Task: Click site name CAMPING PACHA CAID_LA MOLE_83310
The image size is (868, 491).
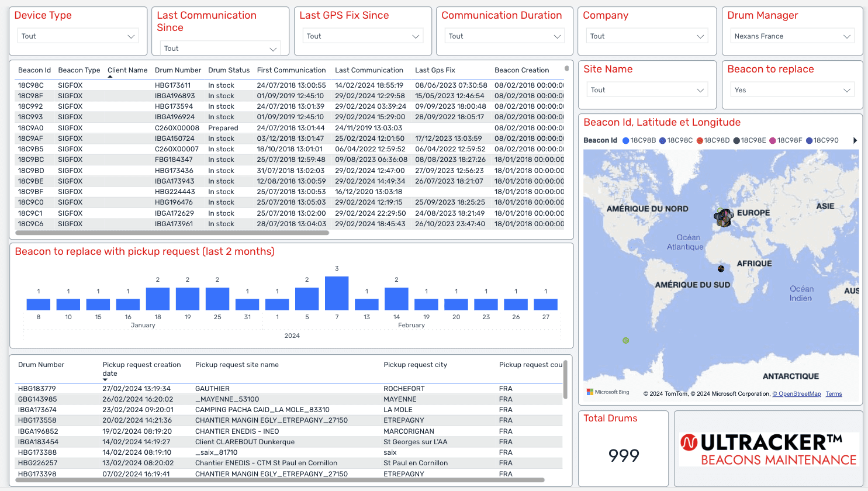Action: point(262,410)
